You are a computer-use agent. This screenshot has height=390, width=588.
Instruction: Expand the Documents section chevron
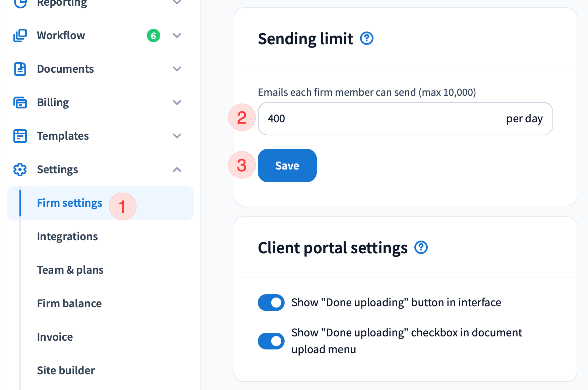(x=177, y=69)
